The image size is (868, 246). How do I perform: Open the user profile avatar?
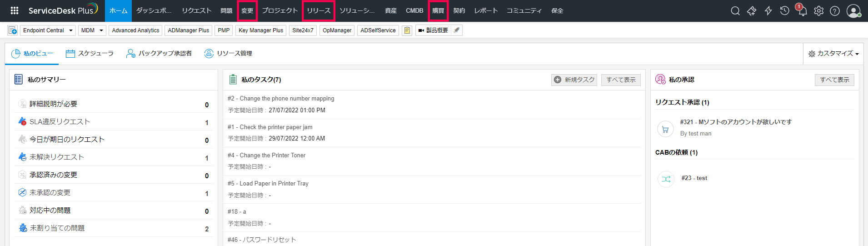tap(853, 11)
